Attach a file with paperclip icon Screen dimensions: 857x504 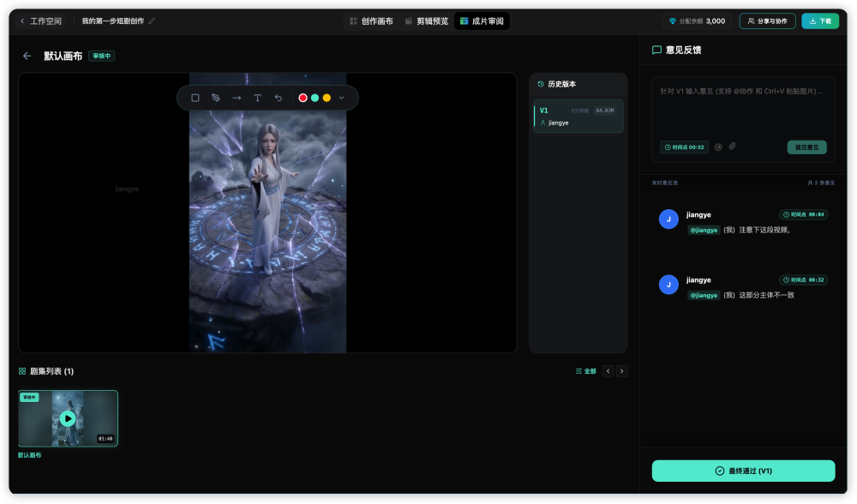click(x=733, y=147)
